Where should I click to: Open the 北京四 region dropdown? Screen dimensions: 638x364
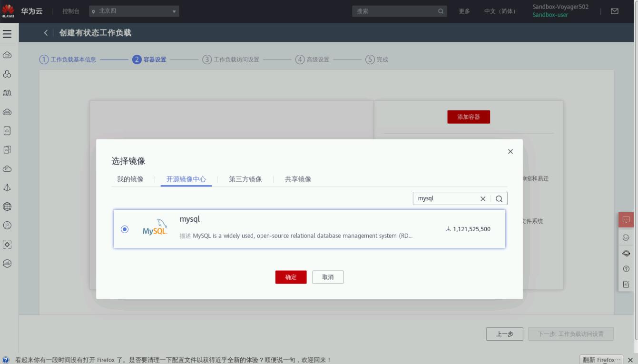(134, 11)
